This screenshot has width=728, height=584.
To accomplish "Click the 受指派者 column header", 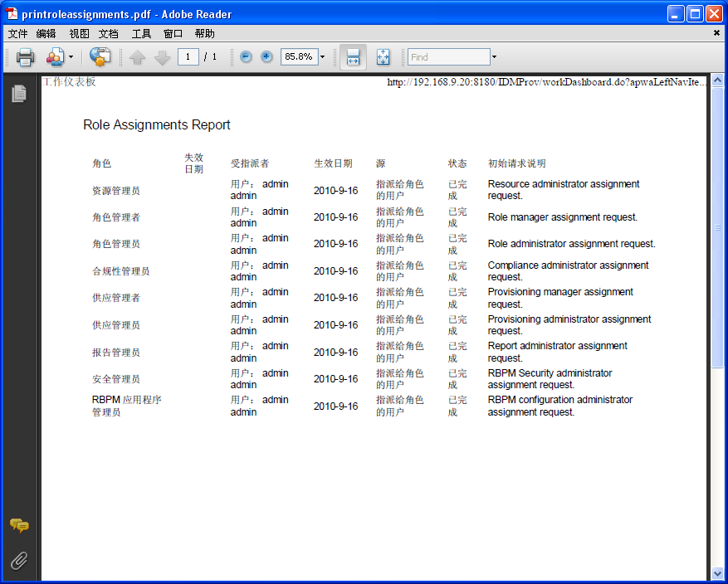I will tap(250, 163).
